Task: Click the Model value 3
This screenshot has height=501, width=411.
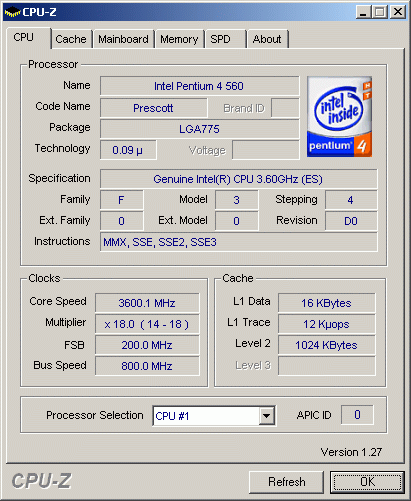Action: click(236, 200)
